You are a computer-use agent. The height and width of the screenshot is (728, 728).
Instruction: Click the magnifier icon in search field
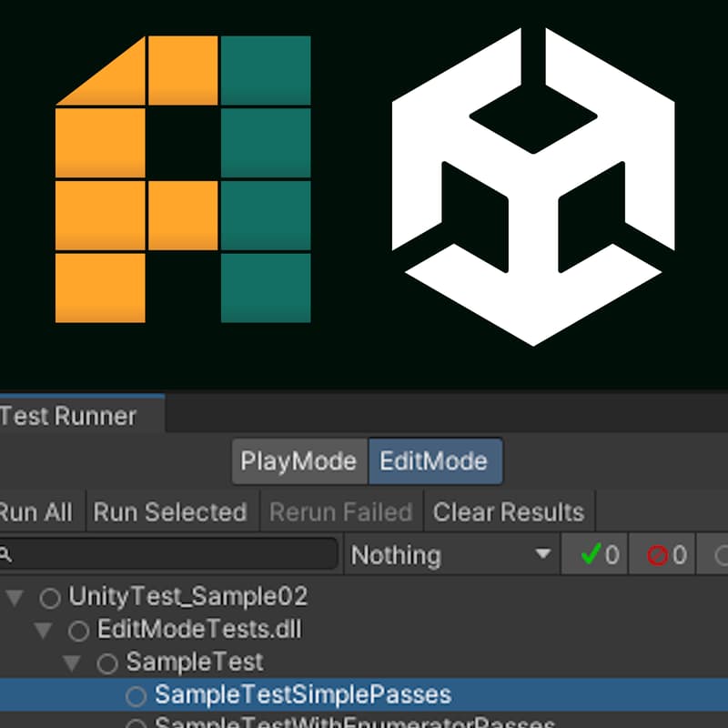click(x=5, y=554)
